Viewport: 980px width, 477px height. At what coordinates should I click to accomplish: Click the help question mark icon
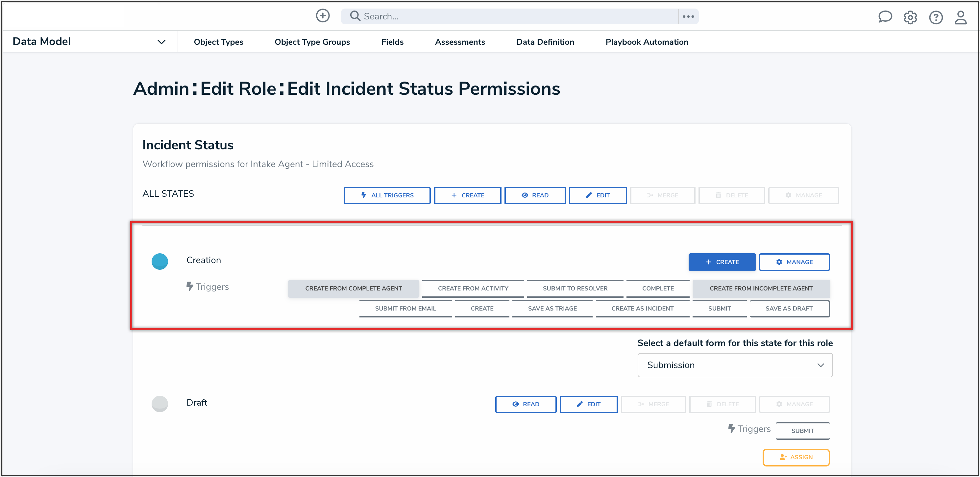(936, 17)
